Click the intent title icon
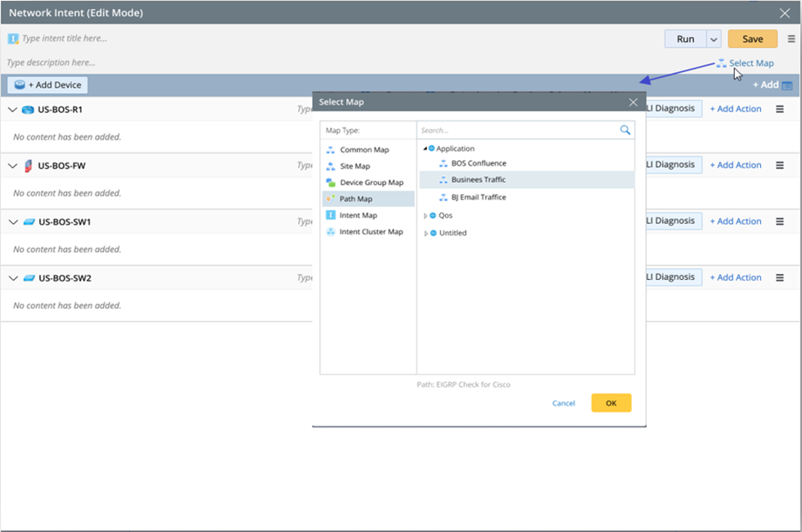Viewport: 802px width, 532px height. [x=13, y=39]
